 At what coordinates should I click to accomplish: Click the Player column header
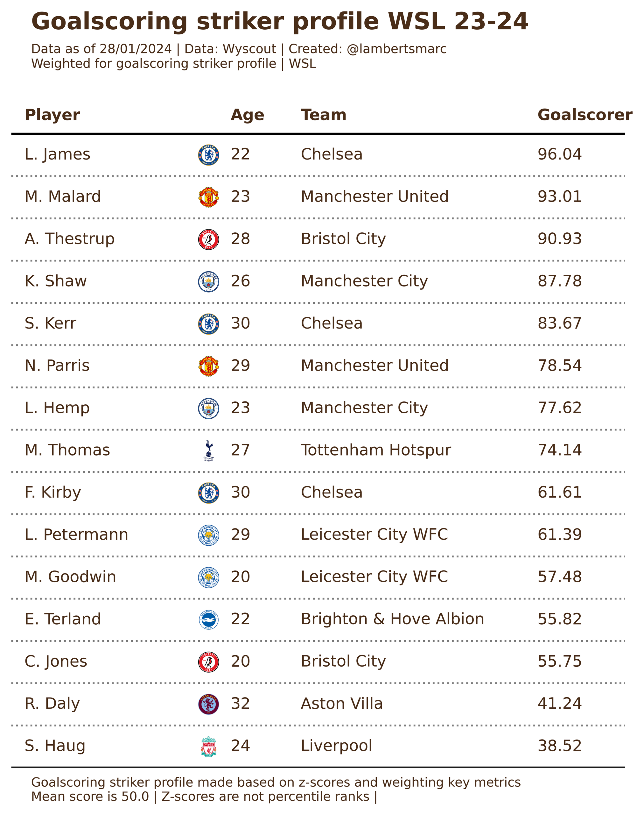pyautogui.click(x=52, y=115)
